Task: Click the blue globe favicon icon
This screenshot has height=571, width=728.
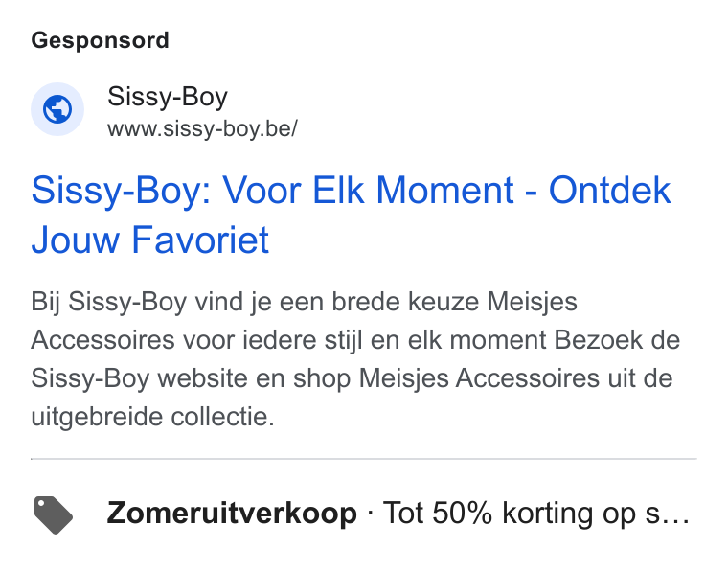Action: click(x=57, y=109)
